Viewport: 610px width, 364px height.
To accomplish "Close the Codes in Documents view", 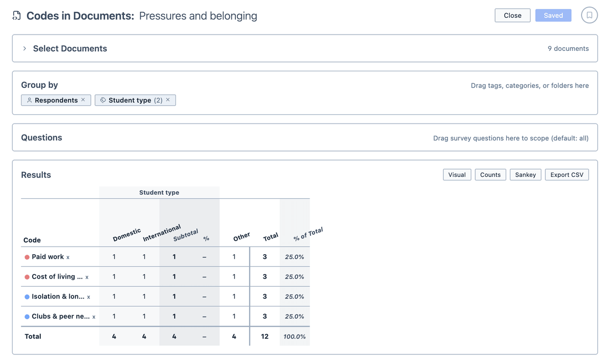I will tap(512, 15).
